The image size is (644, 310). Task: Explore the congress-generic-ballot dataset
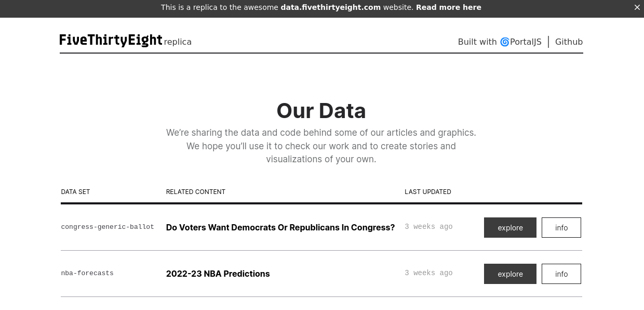[510, 227]
